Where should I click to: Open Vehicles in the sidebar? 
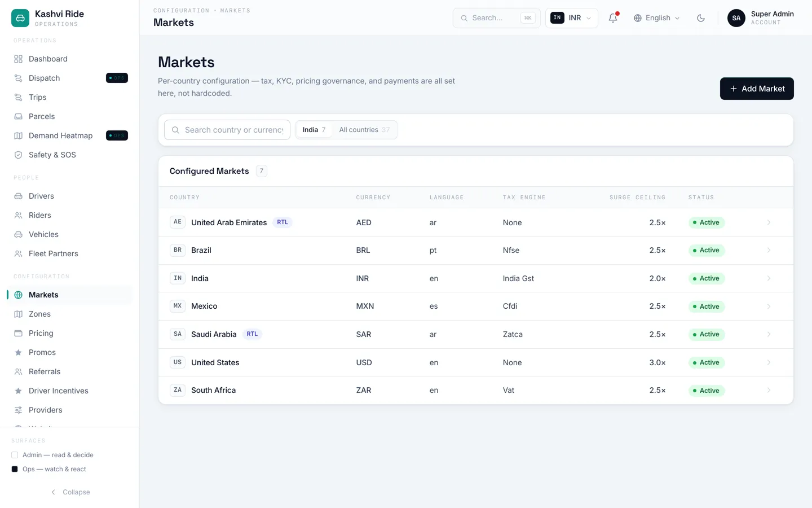[70, 234]
